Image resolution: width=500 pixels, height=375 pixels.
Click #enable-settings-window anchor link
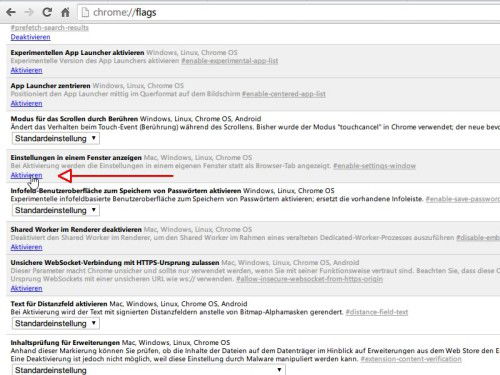click(374, 166)
